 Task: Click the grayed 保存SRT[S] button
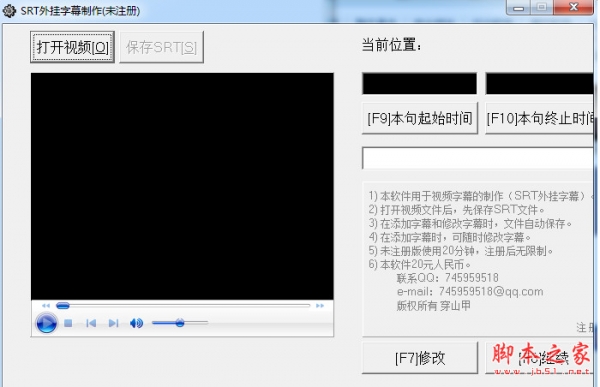(x=161, y=47)
